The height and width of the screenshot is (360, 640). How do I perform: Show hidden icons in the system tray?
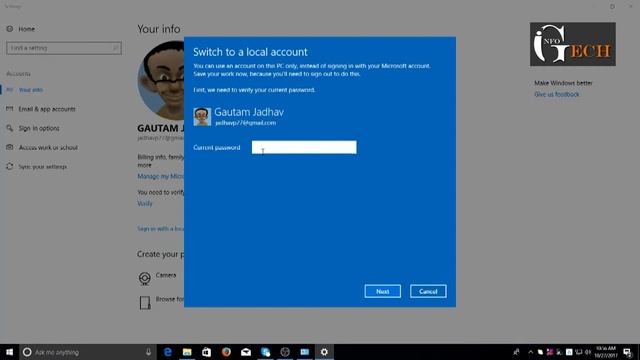[530, 352]
